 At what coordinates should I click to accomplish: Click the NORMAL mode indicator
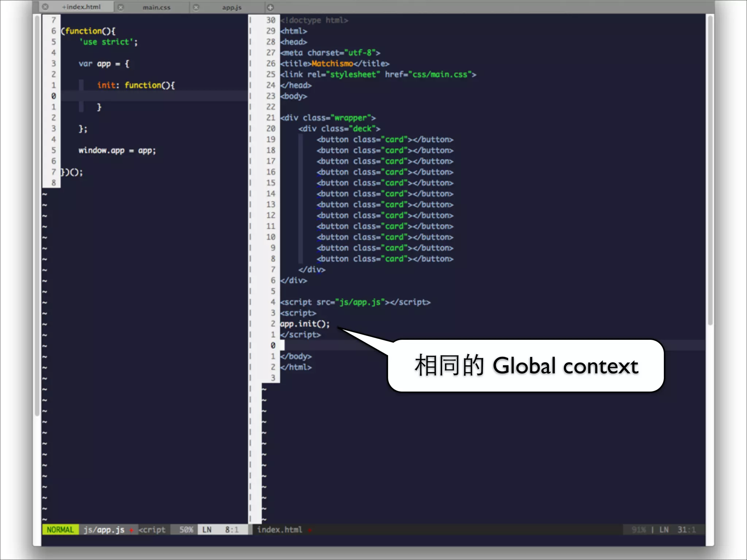click(60, 530)
